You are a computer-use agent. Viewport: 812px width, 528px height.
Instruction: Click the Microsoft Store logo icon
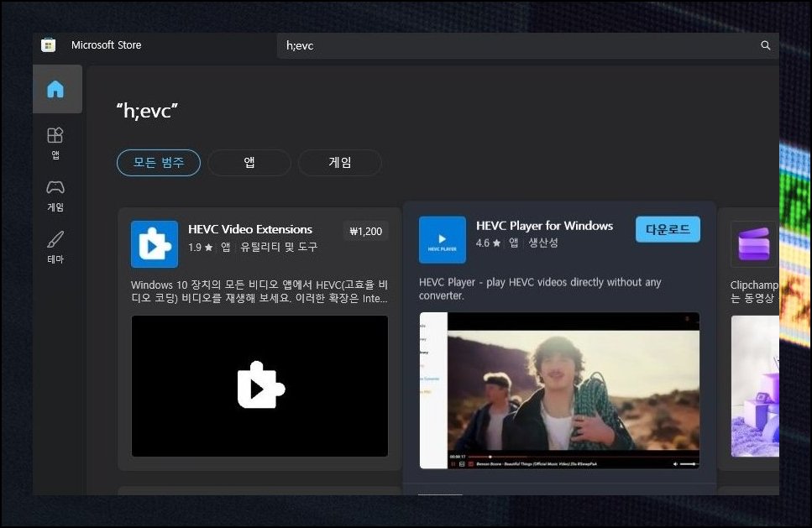point(48,45)
